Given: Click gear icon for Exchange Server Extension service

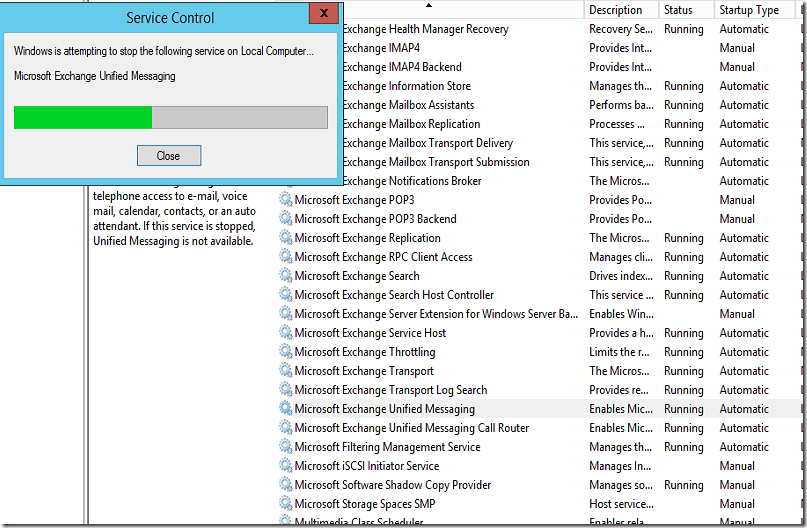Looking at the screenshot, I should click(x=286, y=313).
